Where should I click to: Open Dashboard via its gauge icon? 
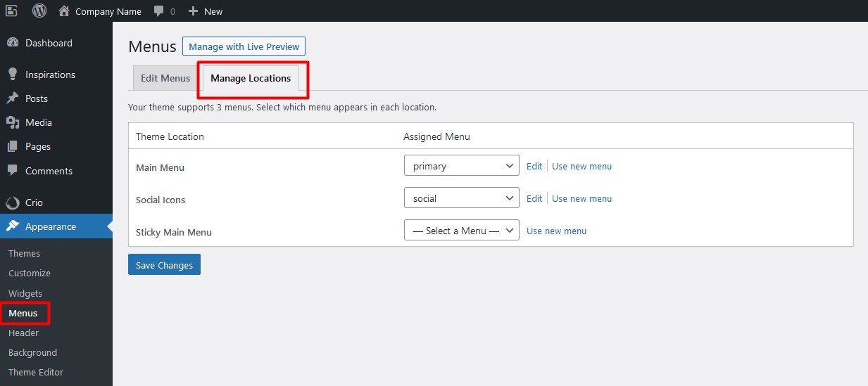(x=13, y=43)
